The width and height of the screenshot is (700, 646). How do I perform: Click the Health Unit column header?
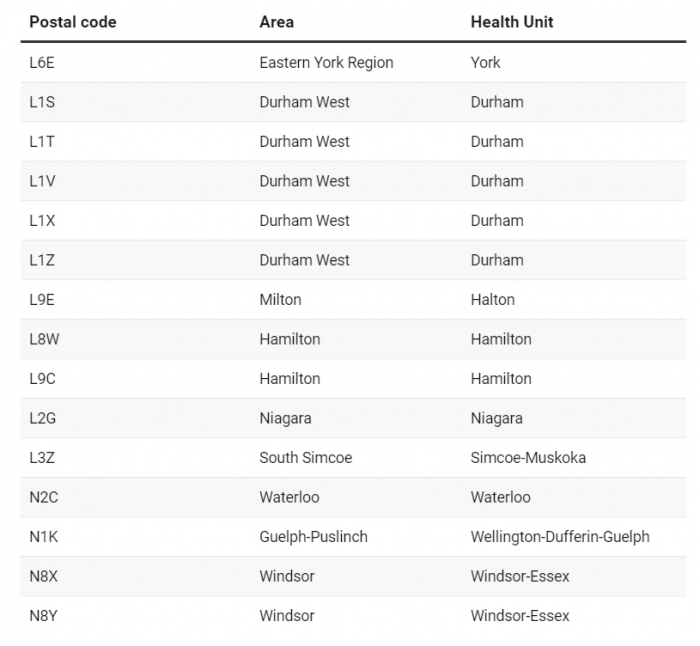[x=512, y=22]
